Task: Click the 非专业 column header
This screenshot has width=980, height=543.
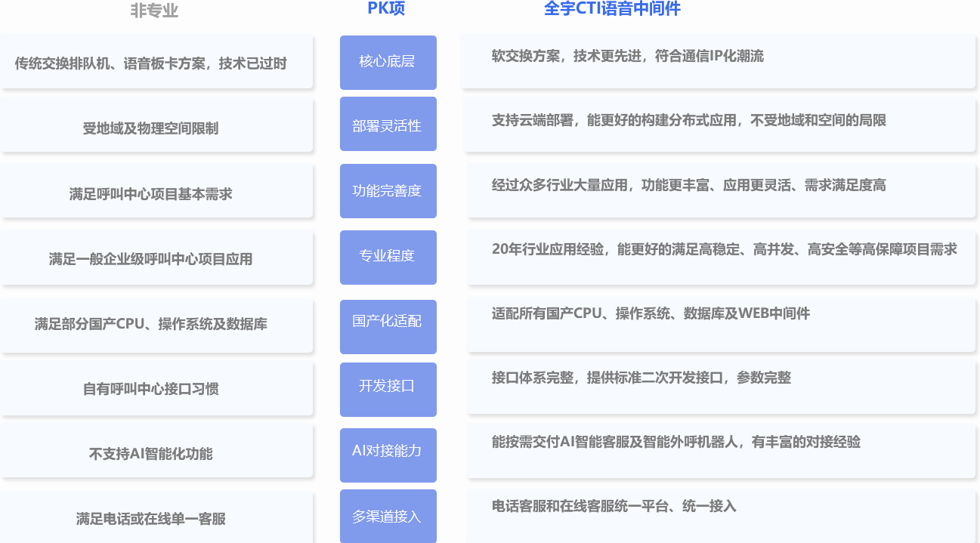Action: (x=154, y=11)
